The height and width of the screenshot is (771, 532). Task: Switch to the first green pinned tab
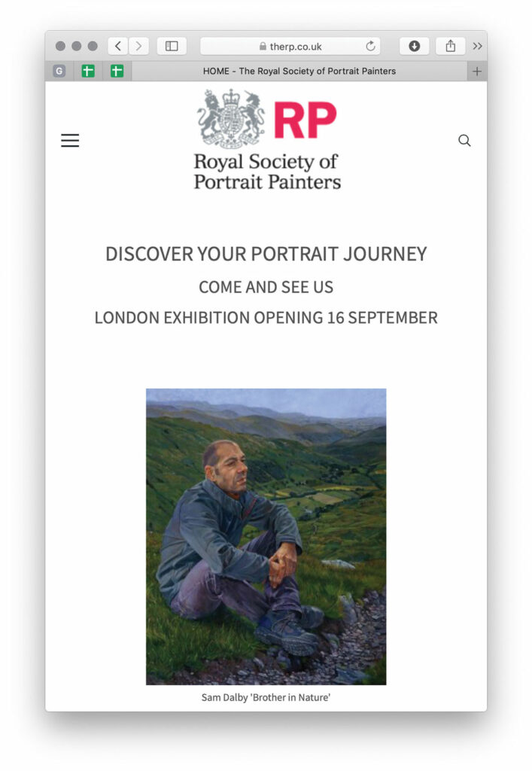[x=88, y=72]
